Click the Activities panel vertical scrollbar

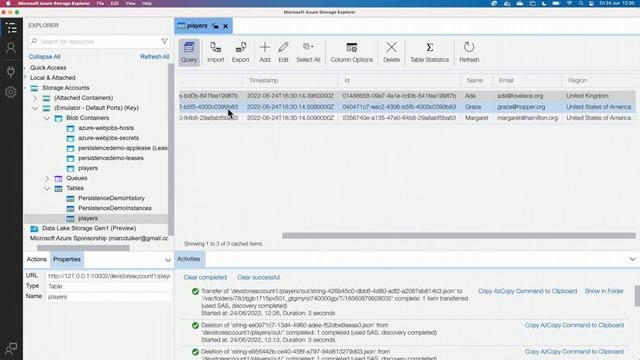pos(637,296)
